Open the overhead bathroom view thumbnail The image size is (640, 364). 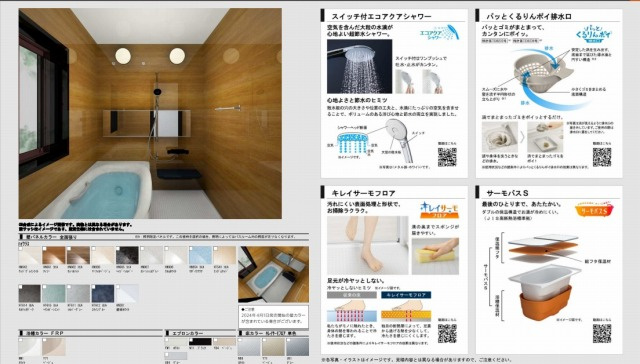273,274
